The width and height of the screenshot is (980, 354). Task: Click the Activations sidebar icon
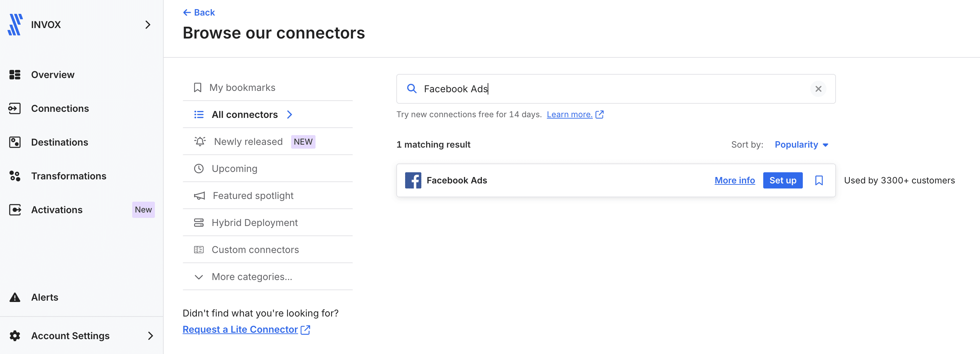(x=15, y=210)
